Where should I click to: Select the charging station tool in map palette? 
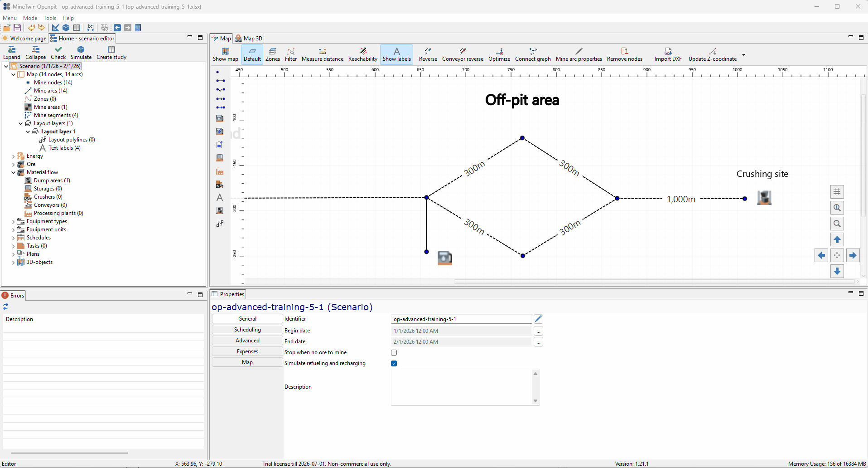click(x=220, y=132)
